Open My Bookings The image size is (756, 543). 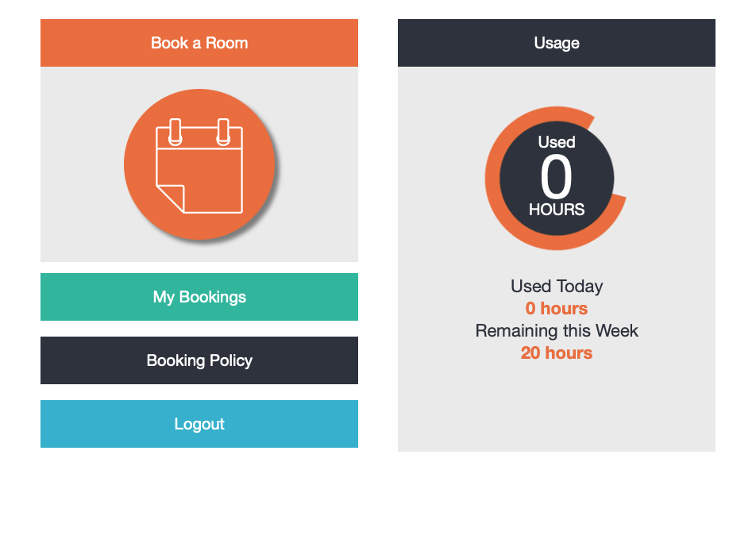(199, 297)
